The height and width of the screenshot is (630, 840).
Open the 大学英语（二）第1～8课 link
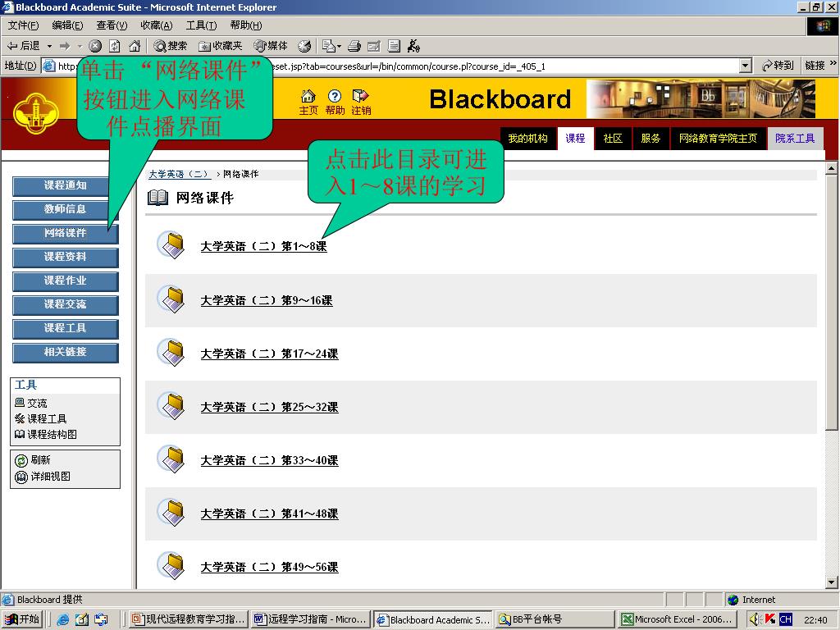[x=263, y=246]
